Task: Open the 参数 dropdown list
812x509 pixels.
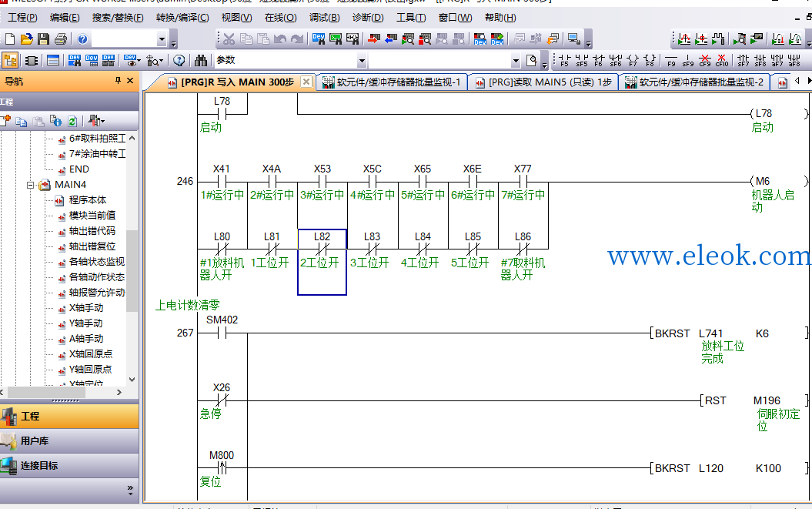Action: 362,61
